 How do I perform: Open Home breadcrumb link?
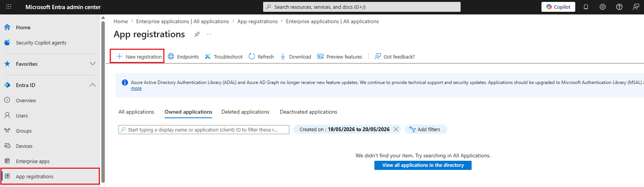coord(121,21)
